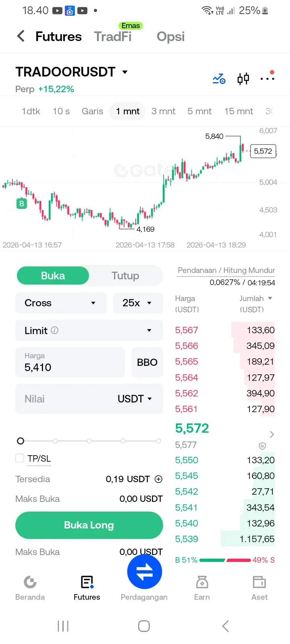Image resolution: width=290 pixels, height=644 pixels.
Task: Tap the back arrow next to Futures
Action: click(21, 36)
